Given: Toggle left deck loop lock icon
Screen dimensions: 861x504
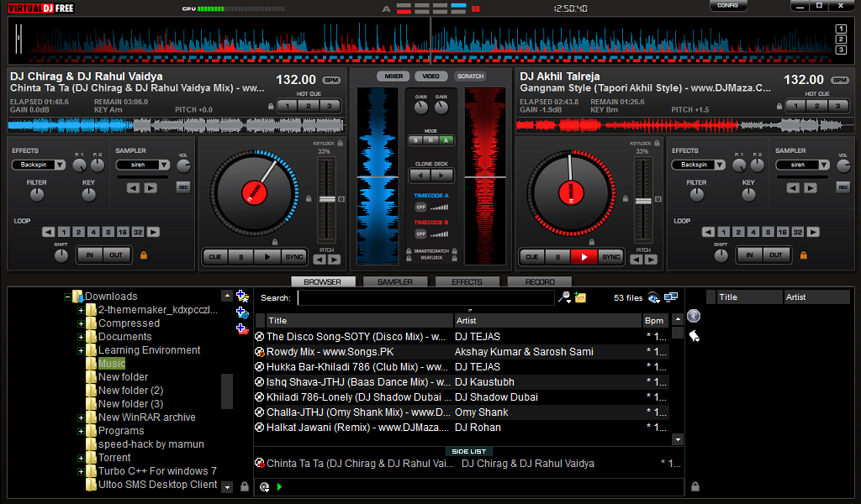Looking at the screenshot, I should 144,255.
